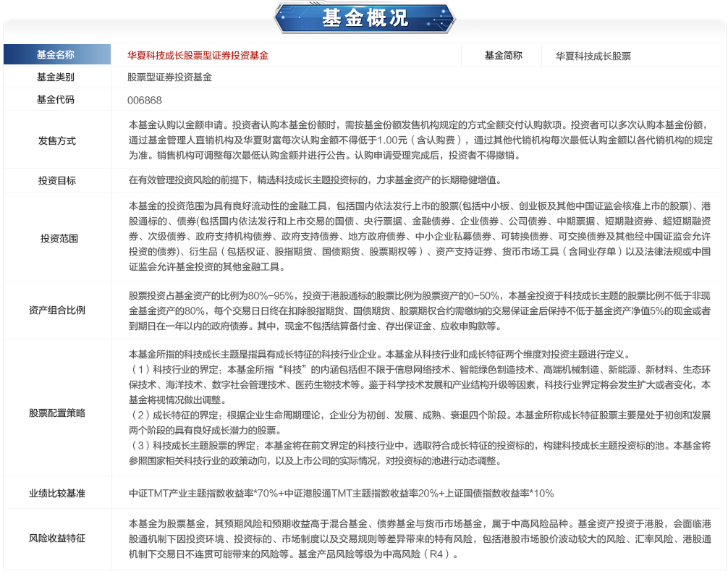Click the 投资范围 row label

coord(56,237)
